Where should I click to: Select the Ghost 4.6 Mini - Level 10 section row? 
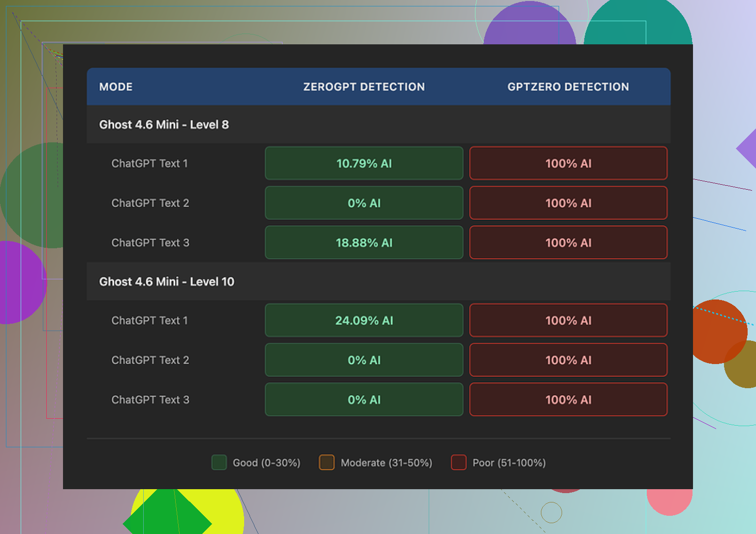167,282
